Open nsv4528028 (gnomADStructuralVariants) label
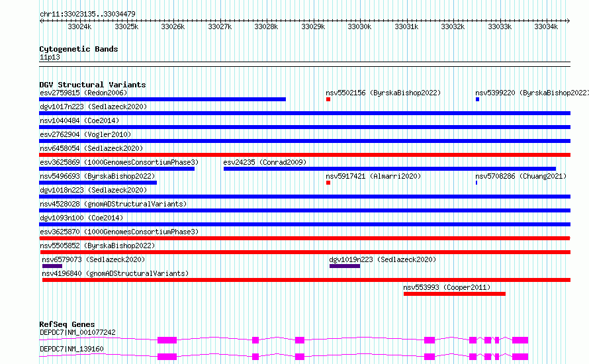This screenshot has width=589, height=364. [x=113, y=204]
